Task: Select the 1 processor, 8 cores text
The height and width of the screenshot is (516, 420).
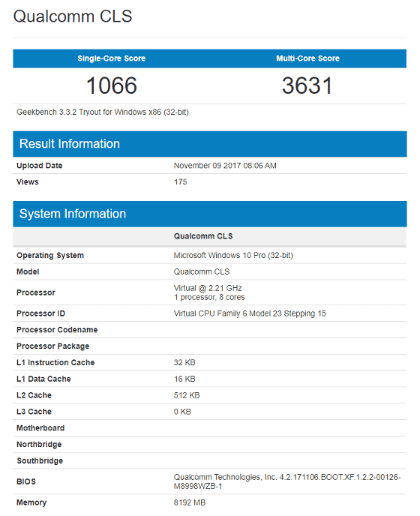Action: click(209, 298)
